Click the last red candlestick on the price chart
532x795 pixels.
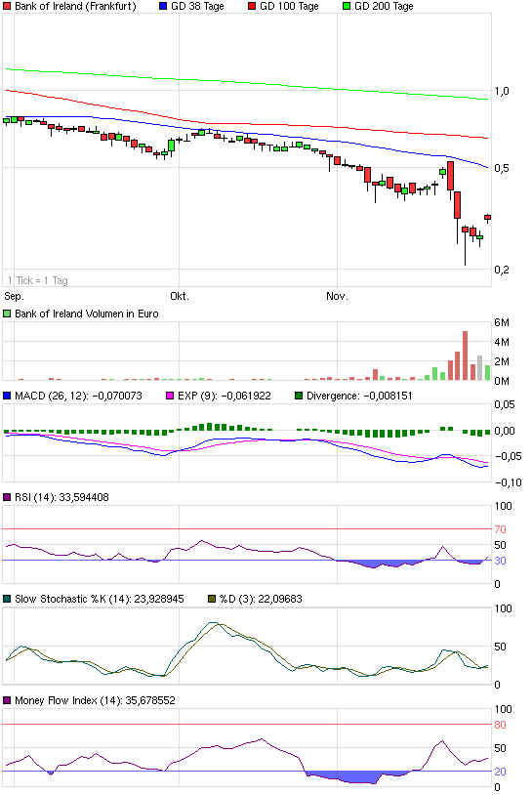(487, 218)
